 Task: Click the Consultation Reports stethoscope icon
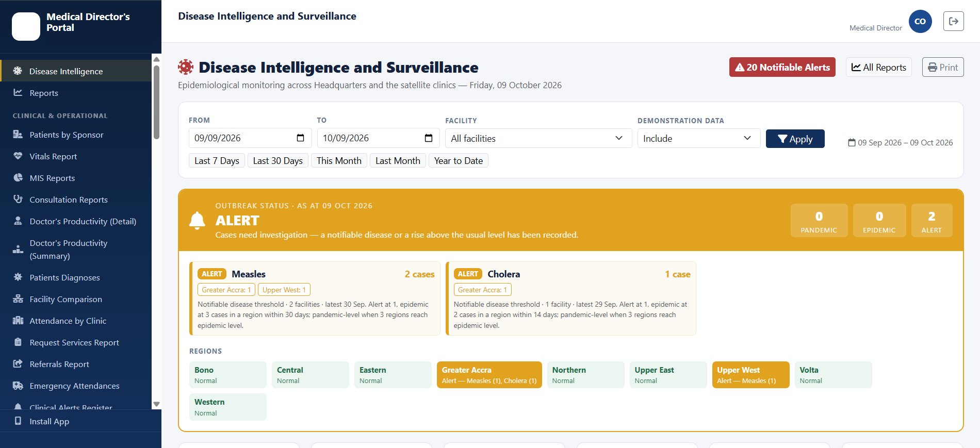[18, 199]
